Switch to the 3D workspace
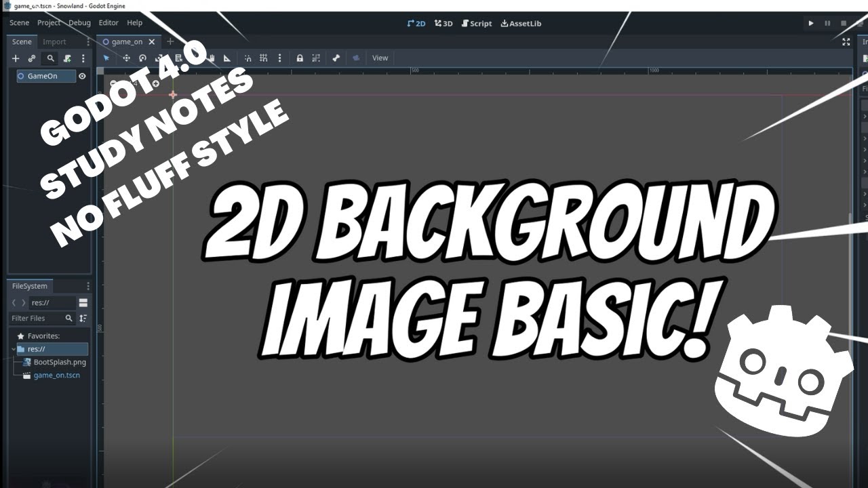868x488 pixels. click(x=443, y=23)
